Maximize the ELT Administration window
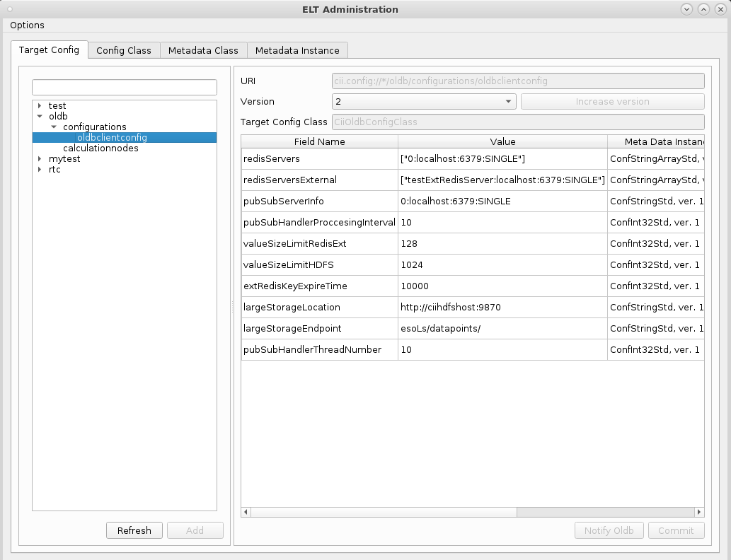Image resolution: width=731 pixels, height=560 pixels. (703, 9)
